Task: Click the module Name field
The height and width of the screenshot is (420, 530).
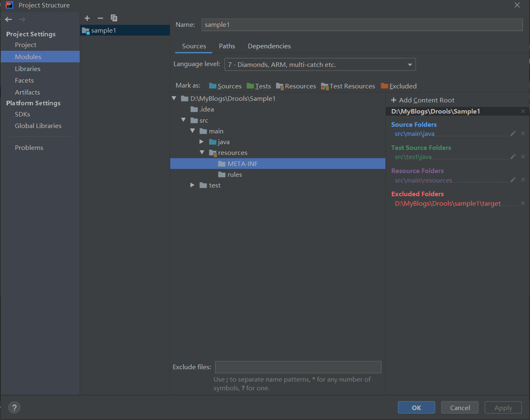Action: (x=362, y=25)
